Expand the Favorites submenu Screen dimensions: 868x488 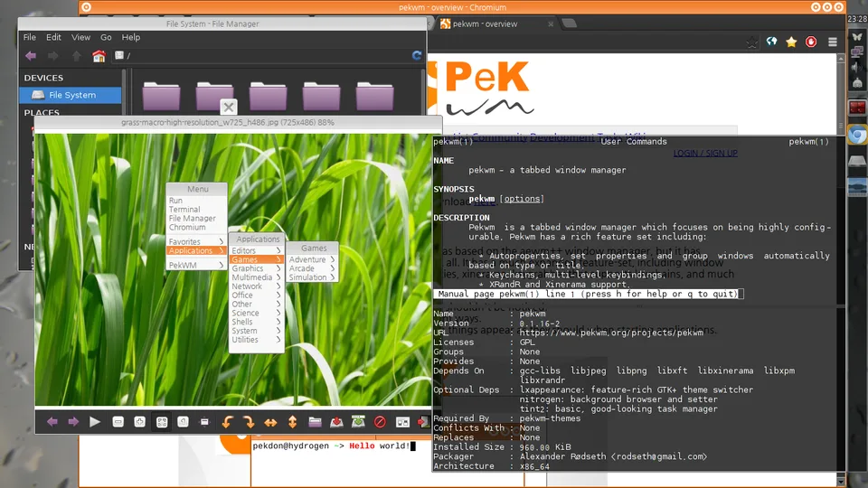[x=196, y=241]
